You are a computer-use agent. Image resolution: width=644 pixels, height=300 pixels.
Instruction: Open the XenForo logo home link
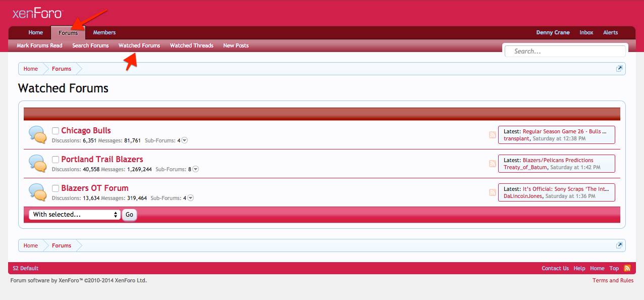[37, 14]
